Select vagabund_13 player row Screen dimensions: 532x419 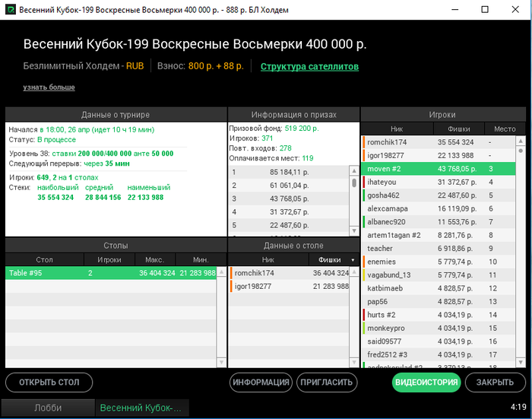tap(439, 275)
